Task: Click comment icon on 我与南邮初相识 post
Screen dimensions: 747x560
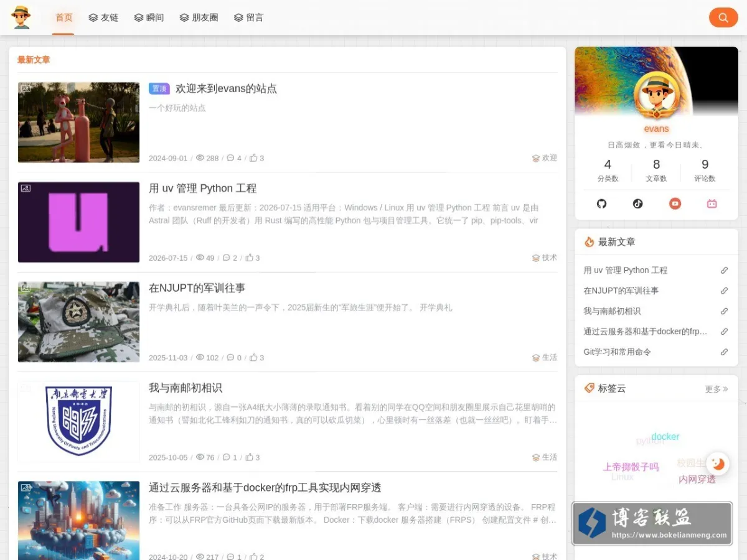Action: click(226, 457)
